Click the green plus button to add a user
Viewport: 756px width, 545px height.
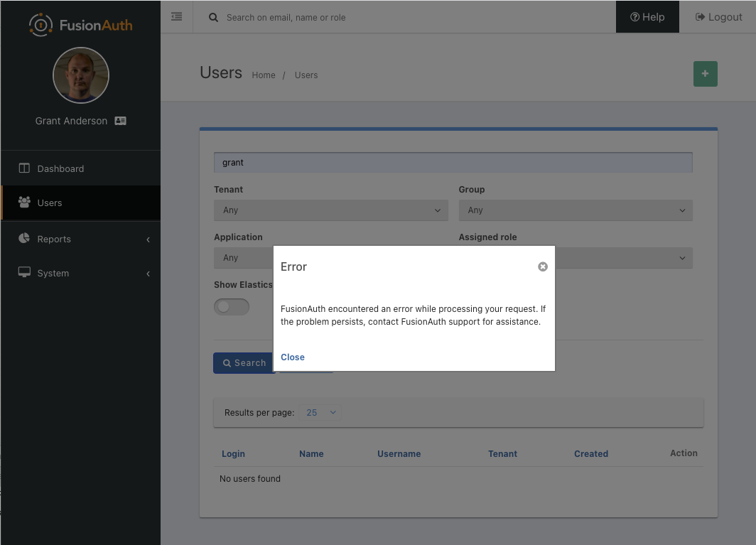(x=705, y=74)
